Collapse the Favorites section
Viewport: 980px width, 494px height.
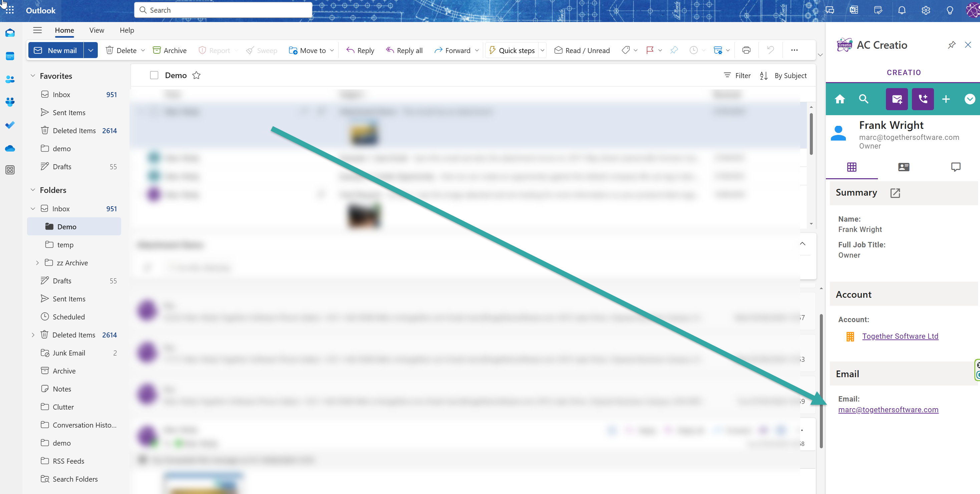coord(33,76)
